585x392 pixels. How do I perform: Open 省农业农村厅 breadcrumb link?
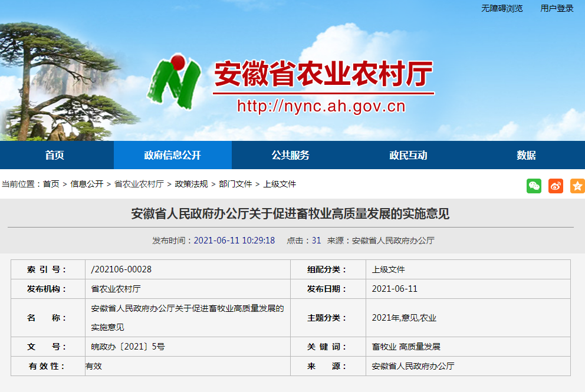[139, 184]
